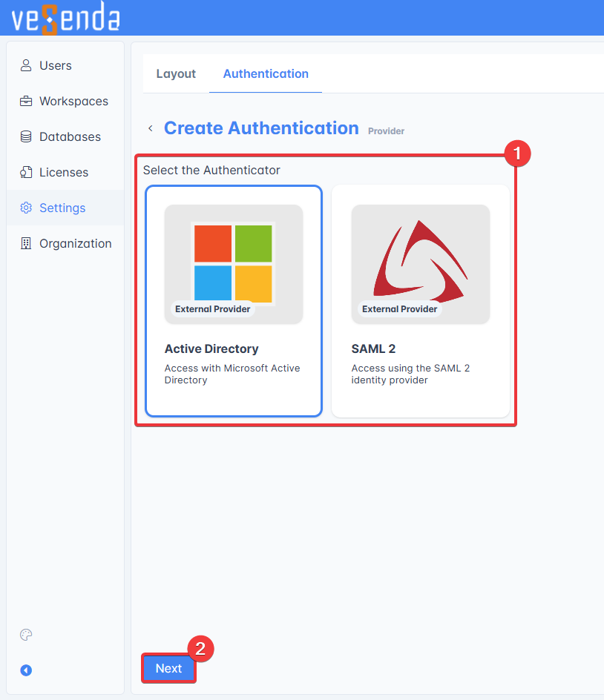Screen dimensions: 604x700
Task: Click the Vesenda logo
Action: [66, 19]
